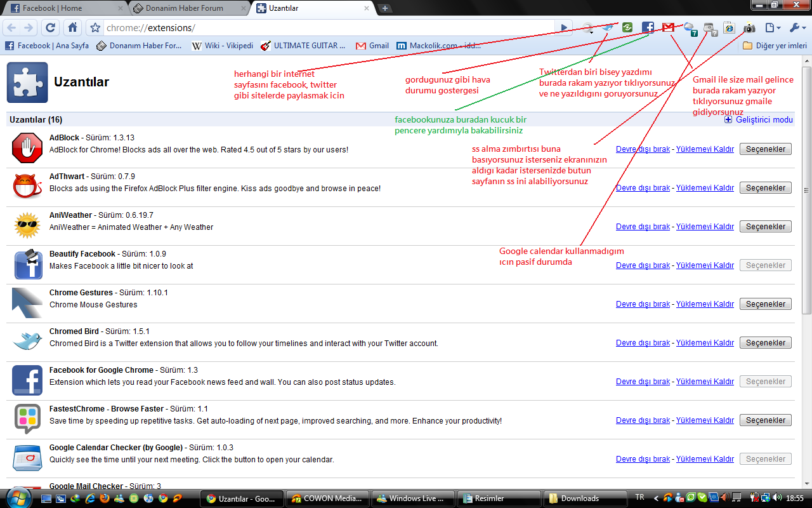Open the Diğer yer imleri bookmarks folder

tap(775, 46)
